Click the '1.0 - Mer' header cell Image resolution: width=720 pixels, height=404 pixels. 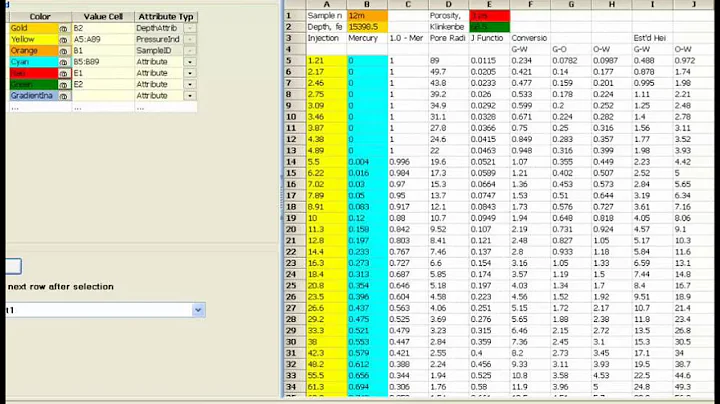point(408,38)
